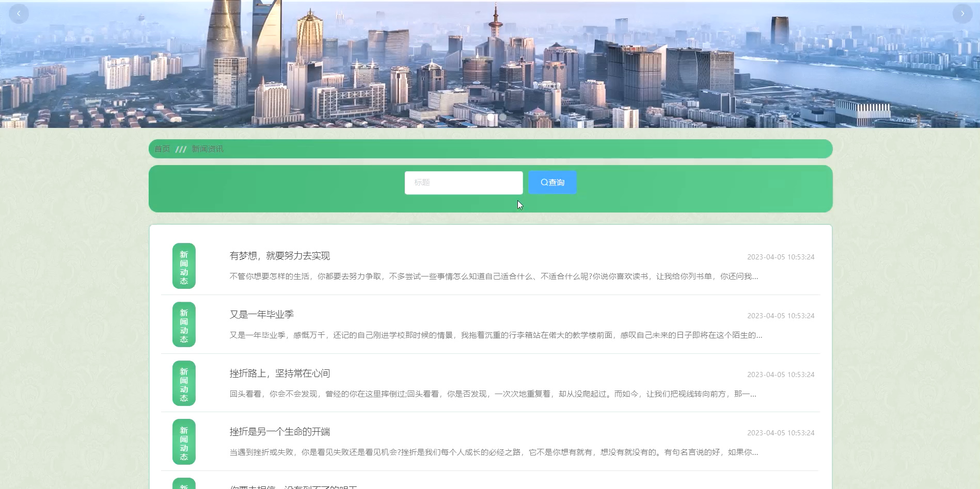Image resolution: width=980 pixels, height=489 pixels.
Task: Select the first carousel indicator dot
Action: (x=491, y=117)
